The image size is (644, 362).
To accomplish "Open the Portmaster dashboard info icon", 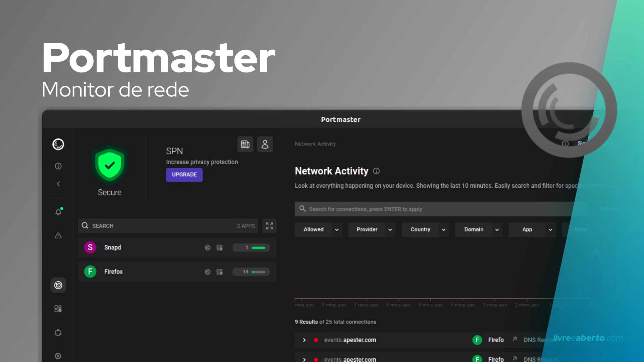I will click(x=58, y=166).
